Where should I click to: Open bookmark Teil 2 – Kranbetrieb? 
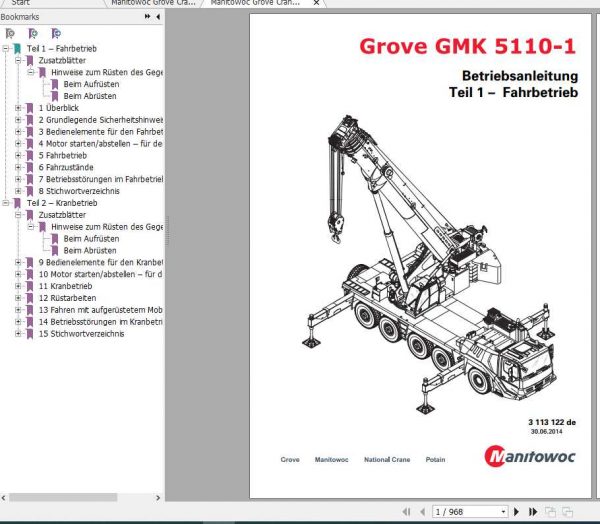pos(62,203)
